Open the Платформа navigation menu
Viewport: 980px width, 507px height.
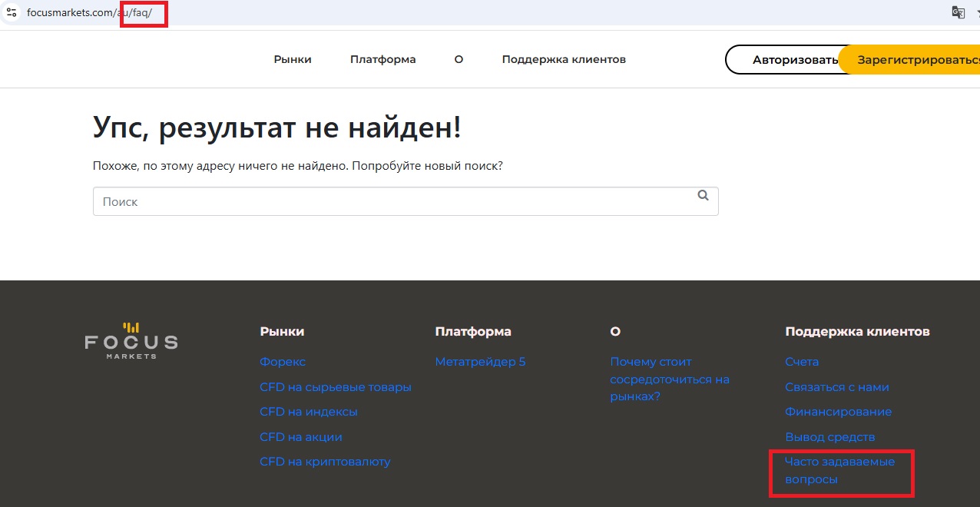[x=382, y=59]
